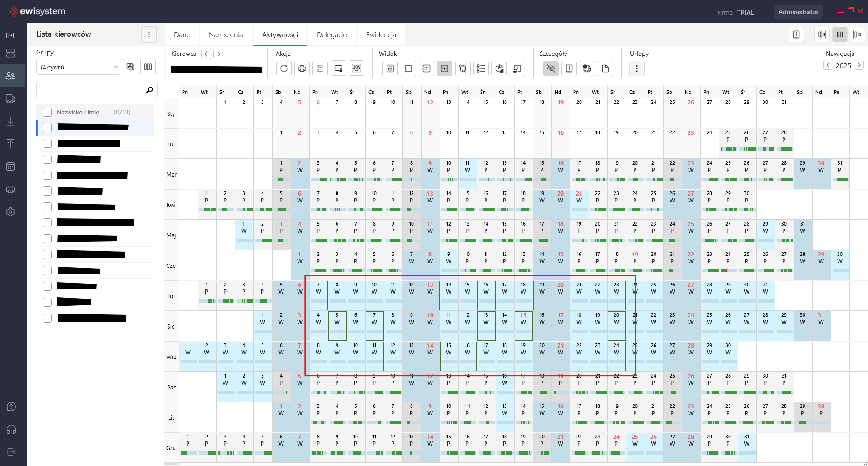Go to next year in Nawigacja
Screen dimensions: 868x466
click(x=859, y=65)
